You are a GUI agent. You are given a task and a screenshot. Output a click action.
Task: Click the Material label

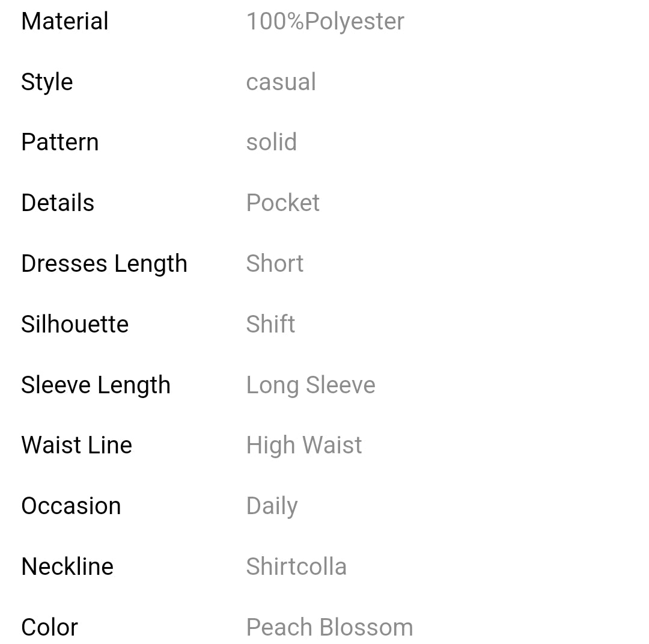[x=65, y=22]
